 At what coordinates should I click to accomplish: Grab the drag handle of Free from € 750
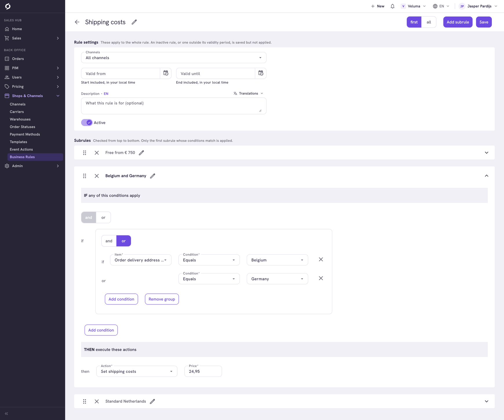point(85,153)
